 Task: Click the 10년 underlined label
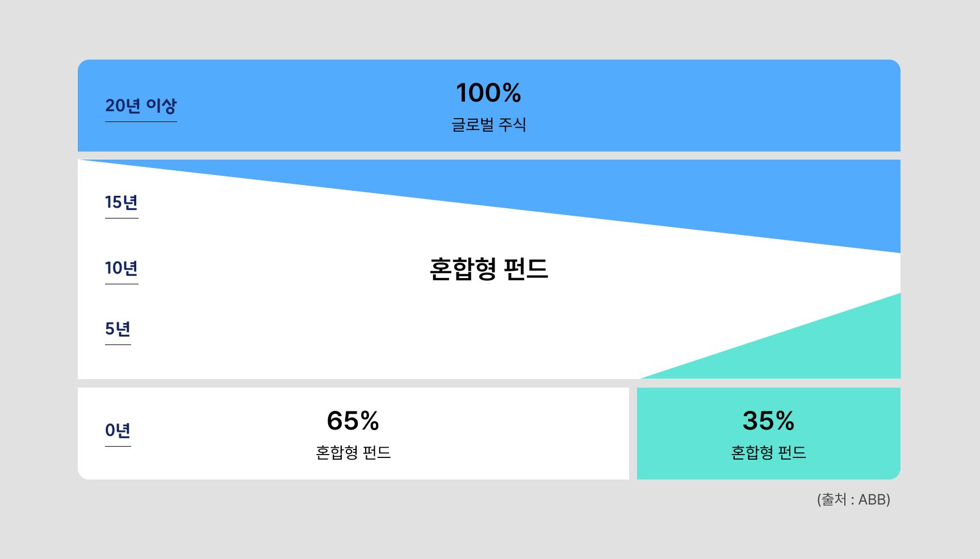coord(122,268)
